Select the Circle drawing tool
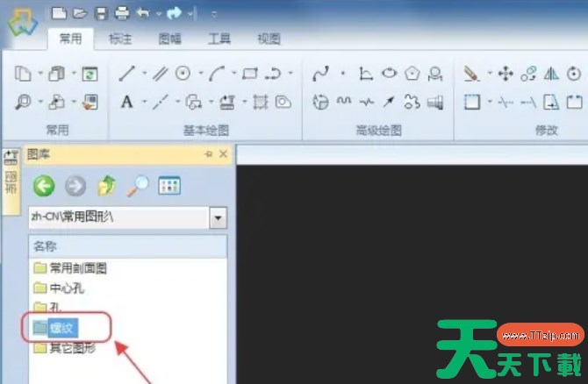Viewport: 588px width, 384px height. (183, 73)
